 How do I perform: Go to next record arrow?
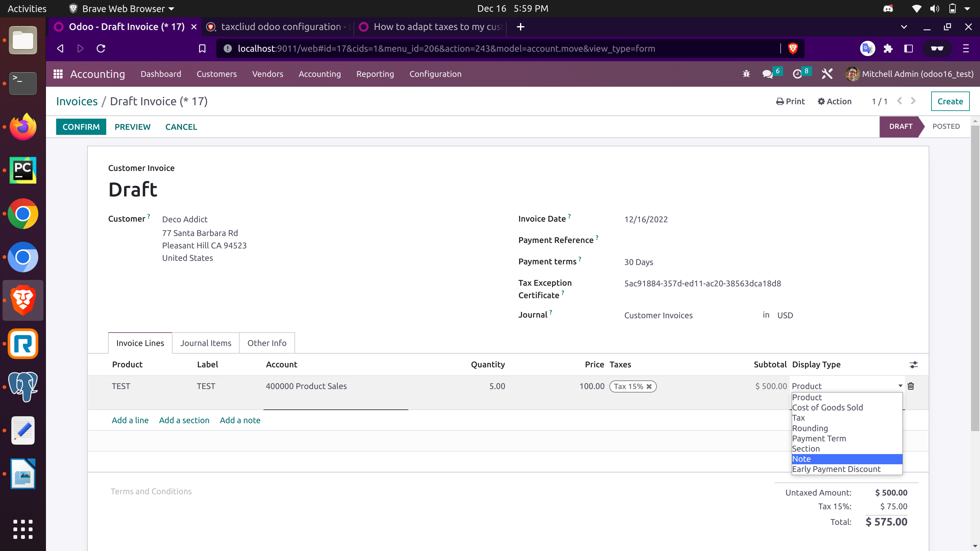913,101
